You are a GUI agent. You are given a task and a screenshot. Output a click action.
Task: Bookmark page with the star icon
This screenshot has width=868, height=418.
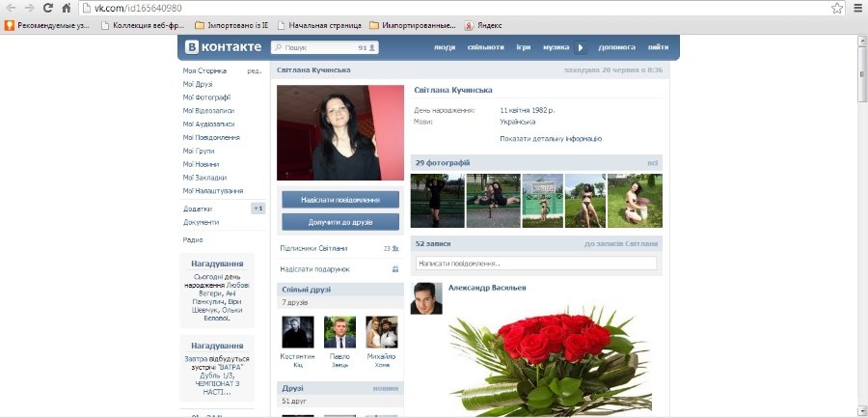coord(837,8)
